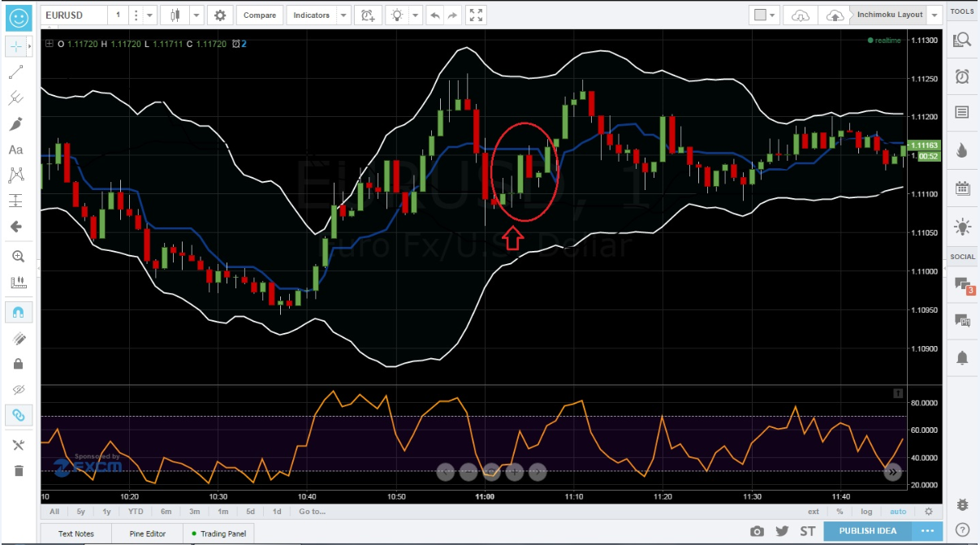Collapse the chart legend box icon
The height and width of the screenshot is (545, 980).
pyautogui.click(x=50, y=44)
